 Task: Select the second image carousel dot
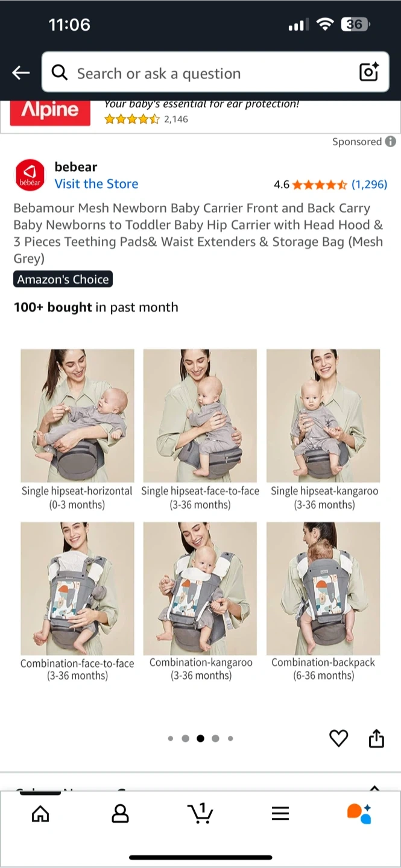coord(185,738)
